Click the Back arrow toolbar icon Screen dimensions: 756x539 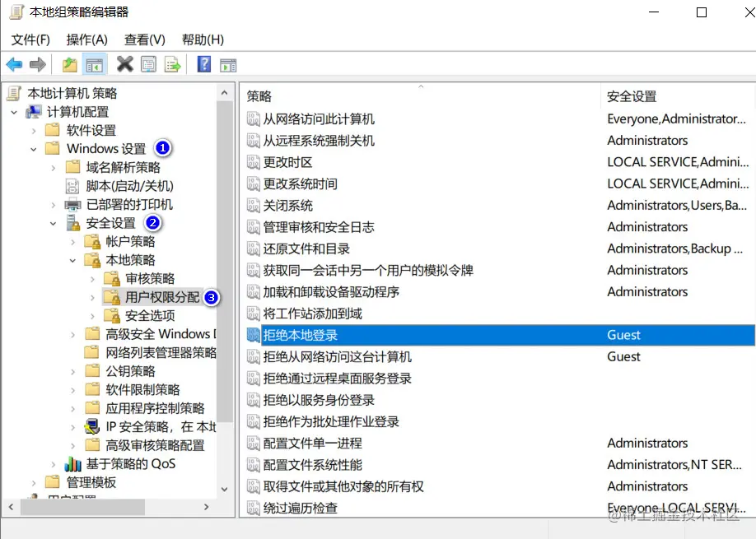[x=15, y=64]
